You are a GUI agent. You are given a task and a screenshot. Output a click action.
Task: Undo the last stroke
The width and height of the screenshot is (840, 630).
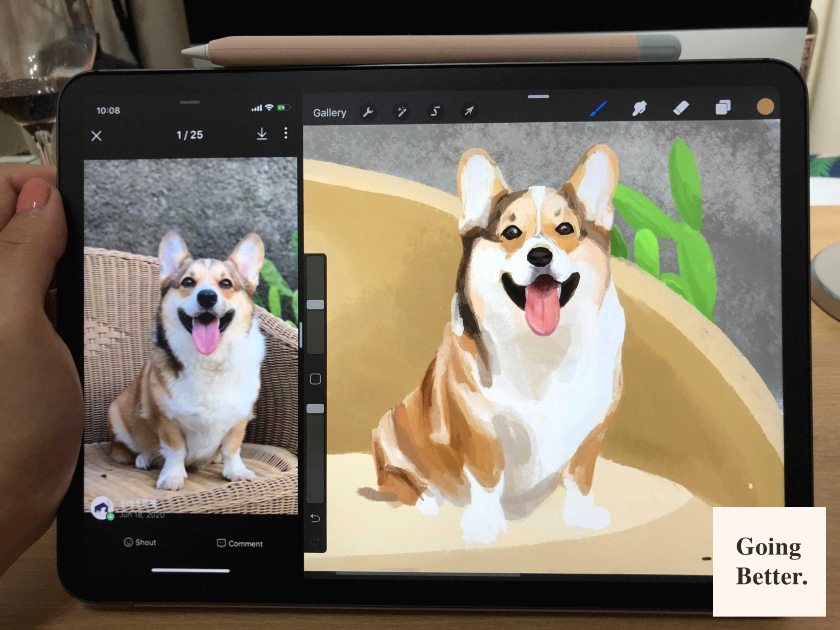point(315,518)
